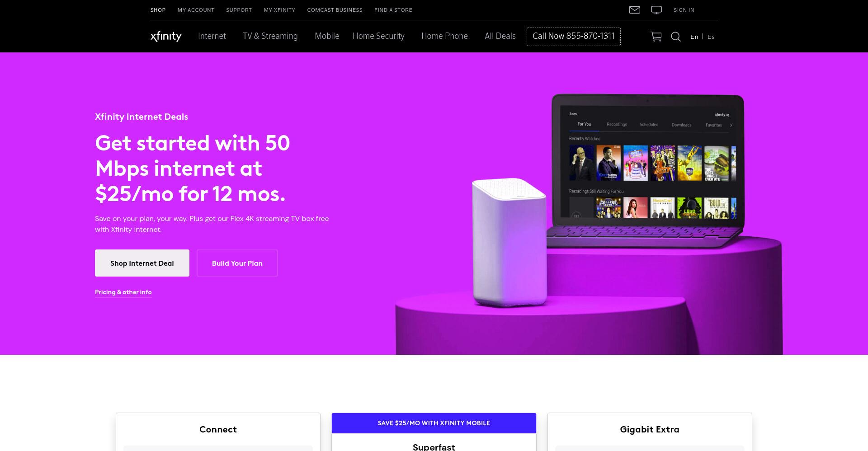Click the xfinity logo
This screenshot has width=868, height=451.
tap(166, 36)
